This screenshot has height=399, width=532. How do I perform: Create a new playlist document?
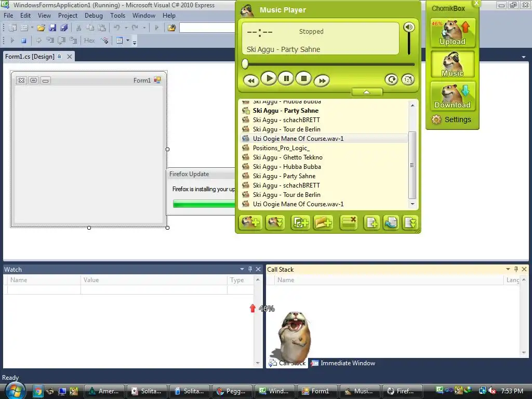tap(371, 222)
